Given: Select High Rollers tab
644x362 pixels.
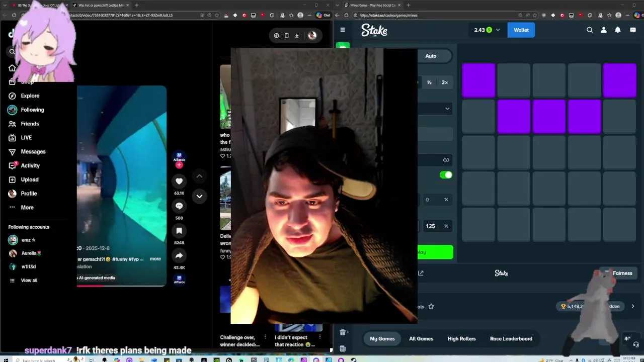Looking at the screenshot, I should (461, 339).
